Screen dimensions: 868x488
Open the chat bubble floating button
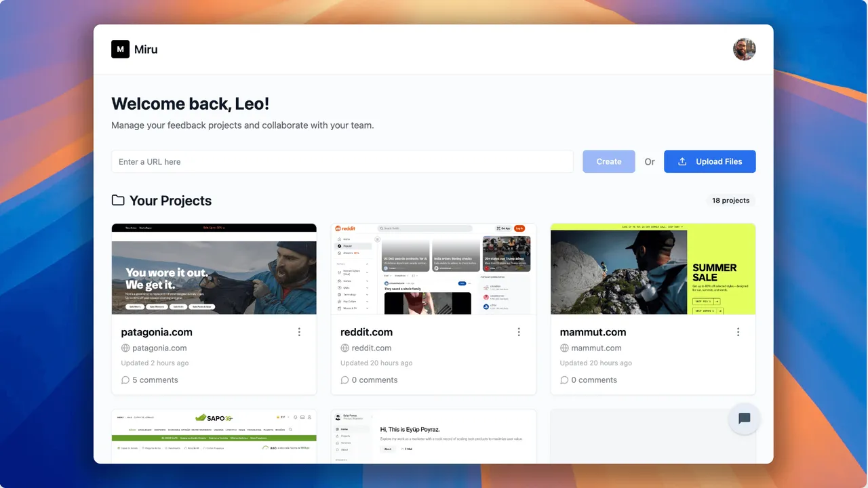pyautogui.click(x=744, y=418)
